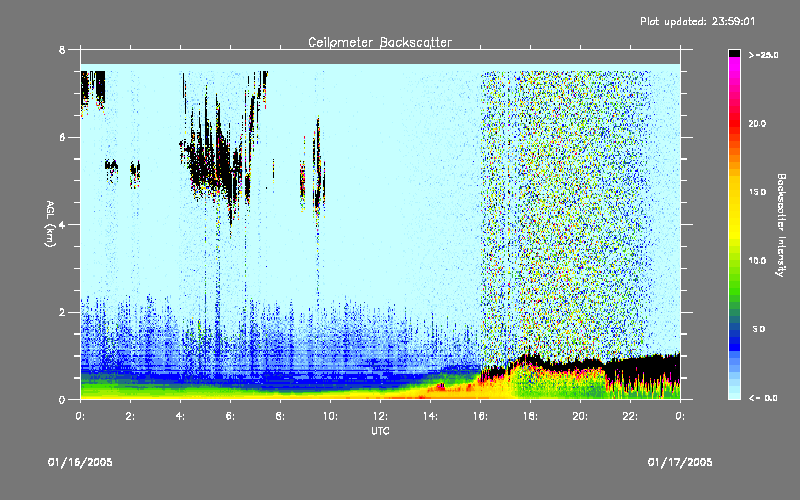Click the x-axis tick label '4:'
The width and height of the screenshot is (800, 500).
(x=180, y=416)
